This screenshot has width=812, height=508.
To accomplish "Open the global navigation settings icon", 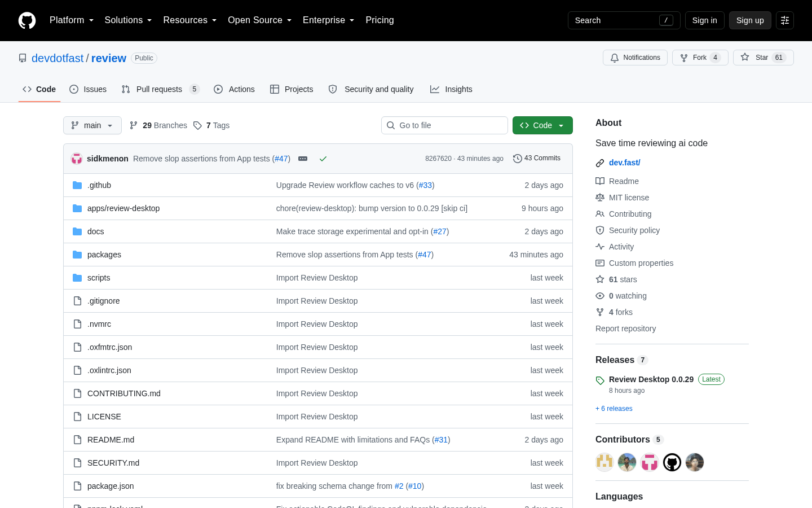I will pyautogui.click(x=785, y=20).
